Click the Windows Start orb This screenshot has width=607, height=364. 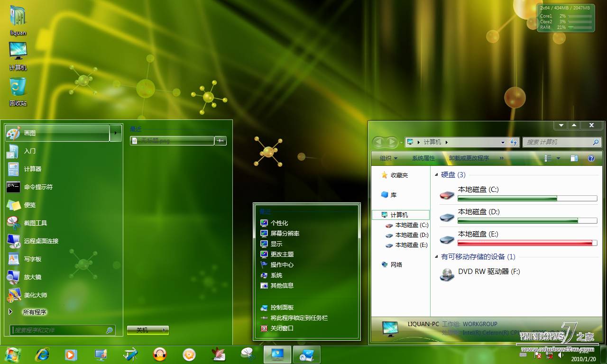pos(12,355)
